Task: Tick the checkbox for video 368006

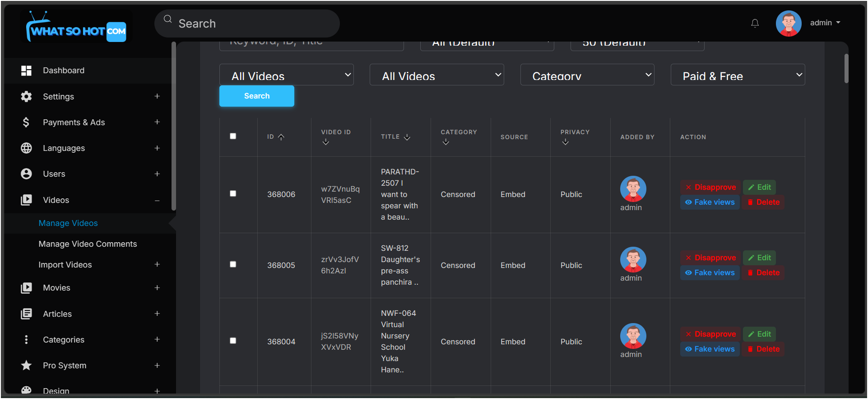Action: 233,193
